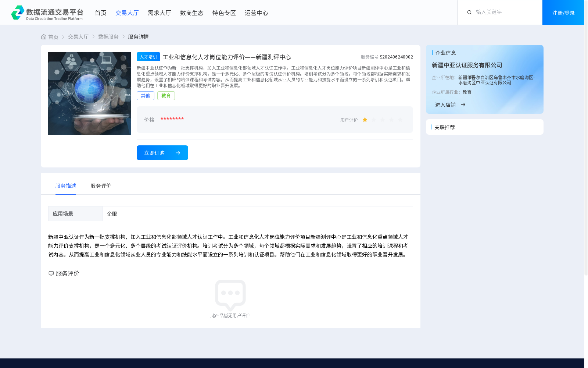The height and width of the screenshot is (368, 588).
Task: Select the green 教育 tag
Action: (x=166, y=96)
